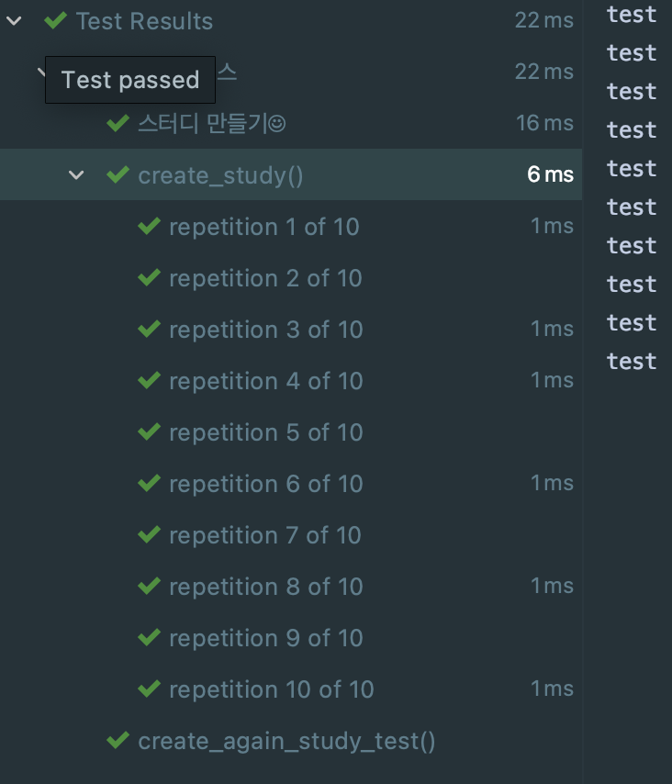The image size is (672, 784).
Task: Click green checkmark beside Test Results
Action: (56, 20)
